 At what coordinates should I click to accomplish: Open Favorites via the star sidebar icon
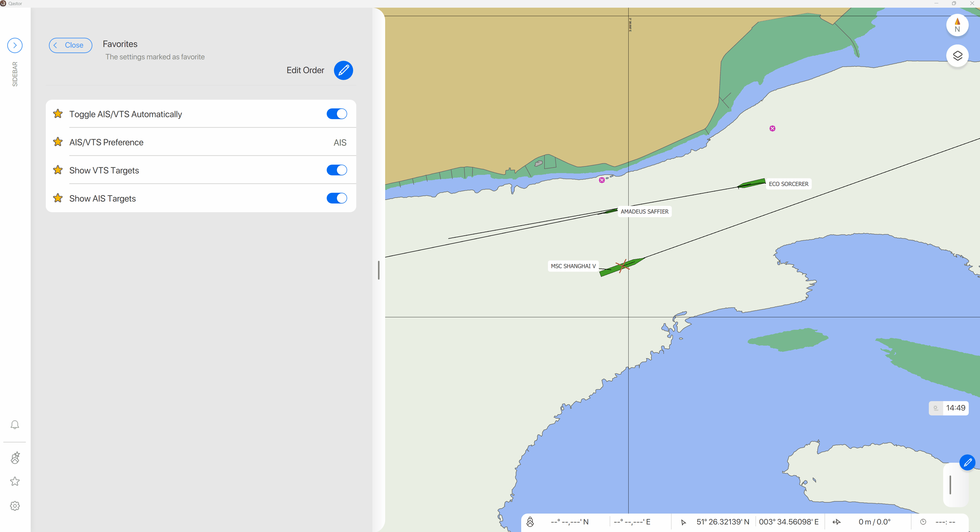pos(15,481)
